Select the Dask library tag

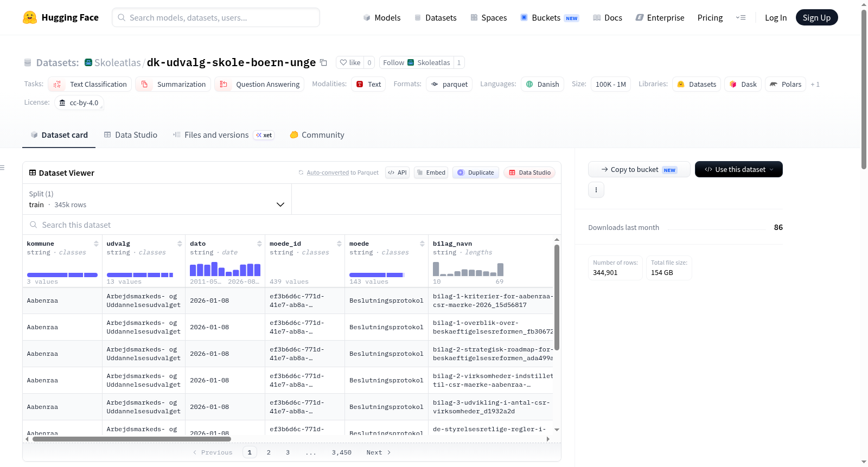tap(743, 84)
